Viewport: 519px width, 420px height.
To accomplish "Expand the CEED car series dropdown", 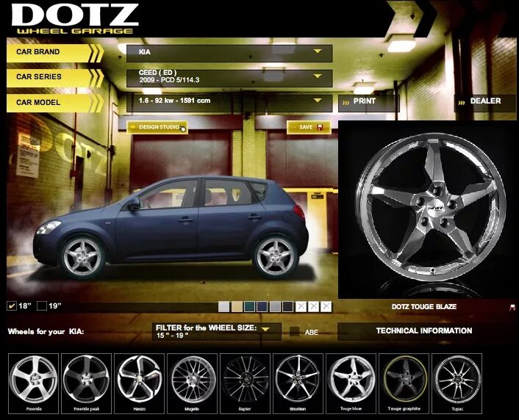I will tap(229, 78).
